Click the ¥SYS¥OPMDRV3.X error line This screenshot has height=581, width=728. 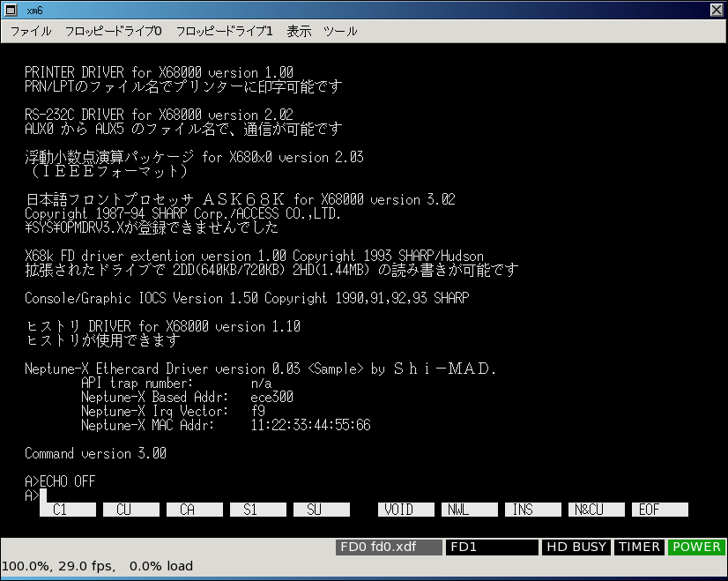tap(152, 227)
